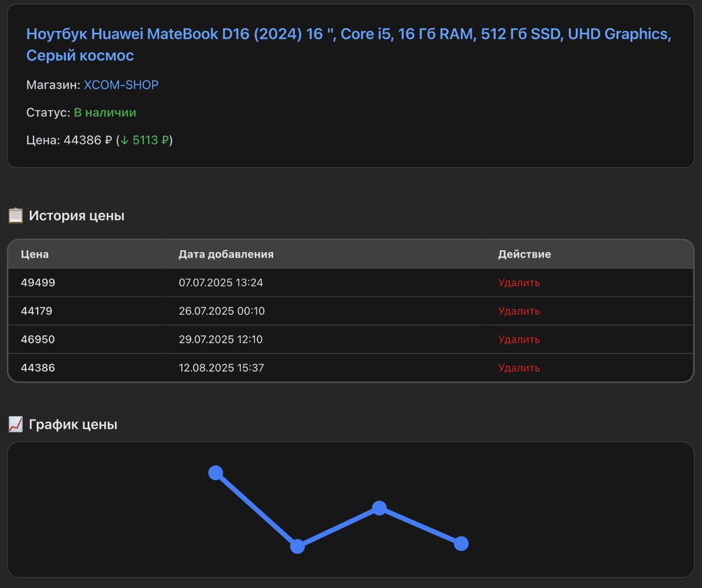Image resolution: width=702 pixels, height=588 pixels.
Task: Click the clipboard icon next to История цены
Action: click(15, 215)
